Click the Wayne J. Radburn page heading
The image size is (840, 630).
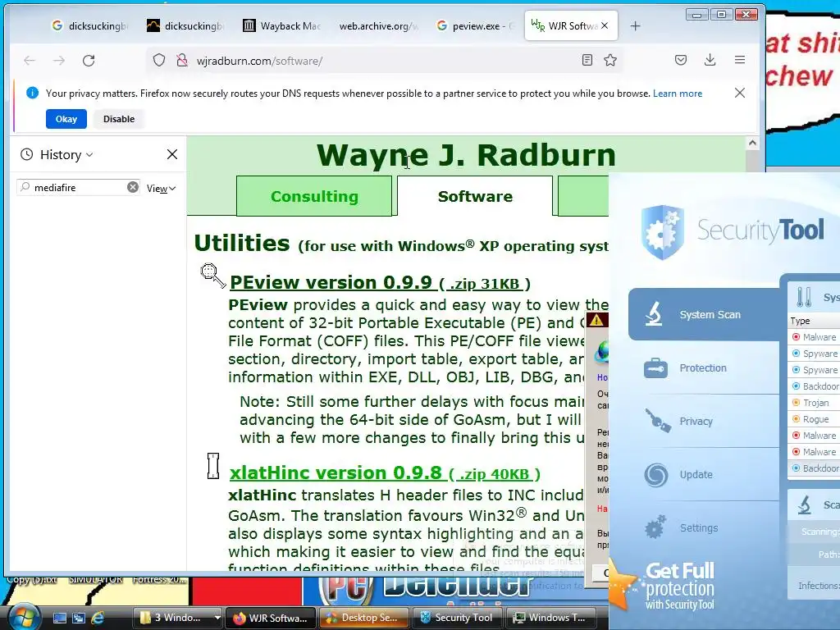click(466, 155)
